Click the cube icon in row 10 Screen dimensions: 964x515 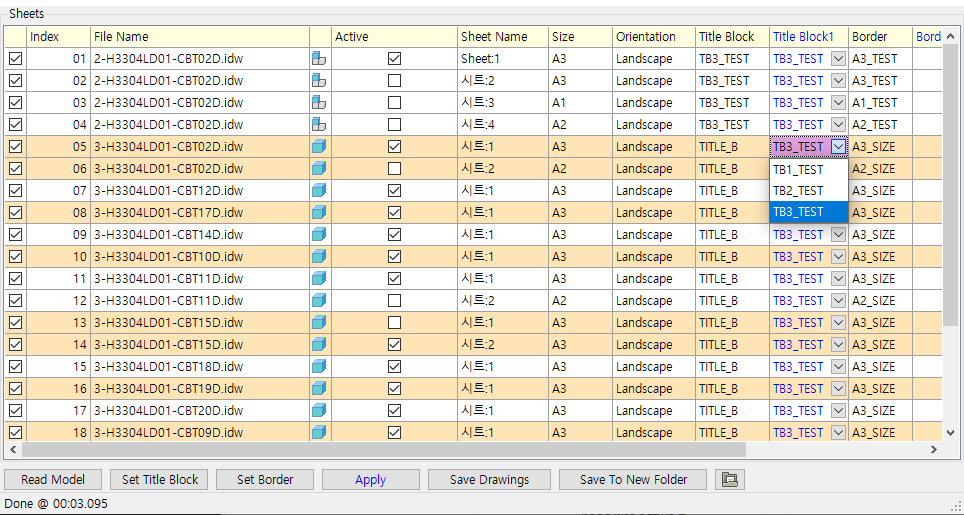[320, 257]
